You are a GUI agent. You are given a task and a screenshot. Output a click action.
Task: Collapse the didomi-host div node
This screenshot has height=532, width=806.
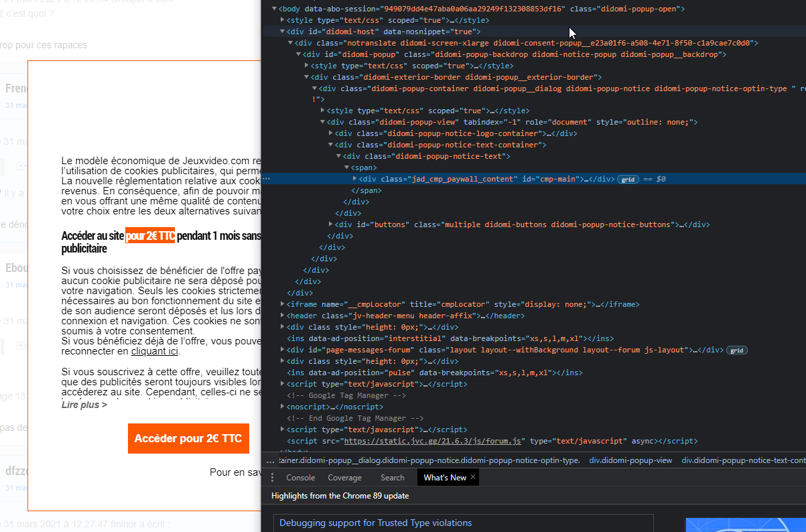coord(283,31)
